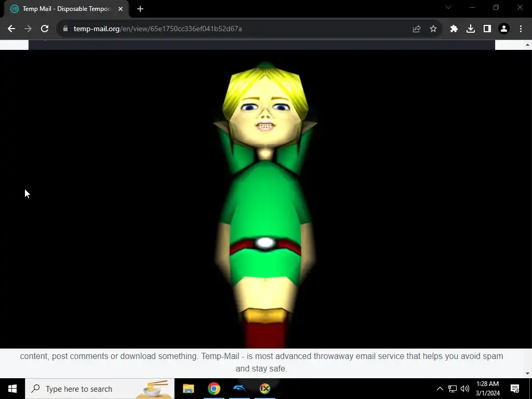This screenshot has height=399, width=532.
Task: Open the Chrome profile avatar
Action: click(x=504, y=29)
